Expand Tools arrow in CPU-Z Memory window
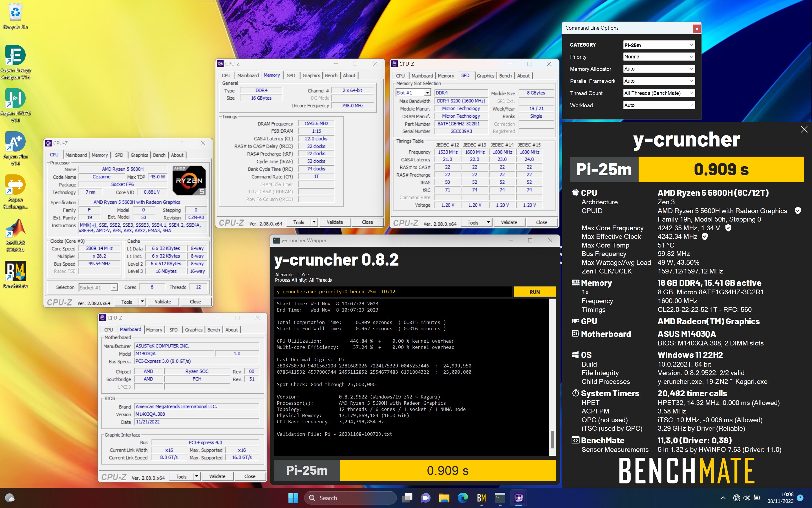 click(314, 222)
